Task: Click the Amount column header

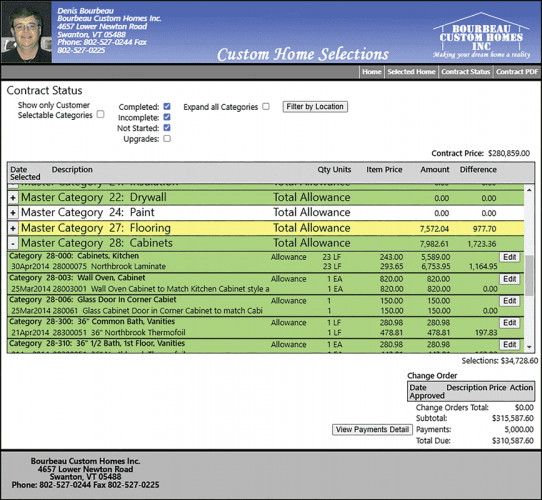Action: tap(434, 169)
